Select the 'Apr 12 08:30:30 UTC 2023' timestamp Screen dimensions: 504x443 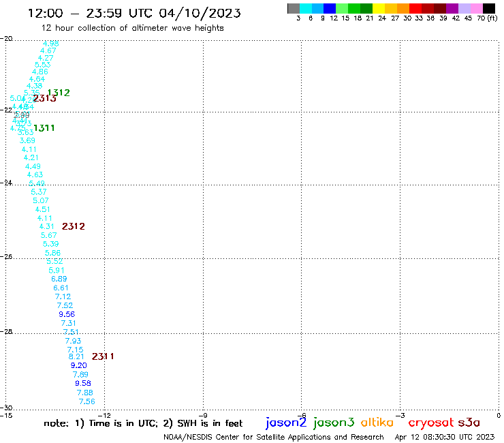click(445, 438)
